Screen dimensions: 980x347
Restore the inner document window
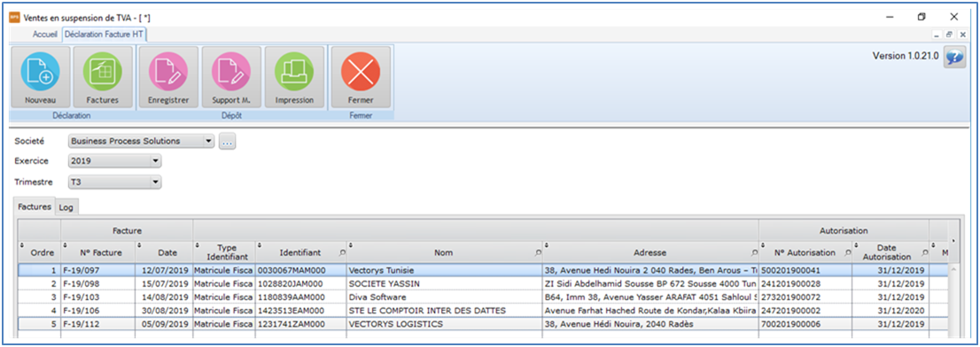click(948, 35)
